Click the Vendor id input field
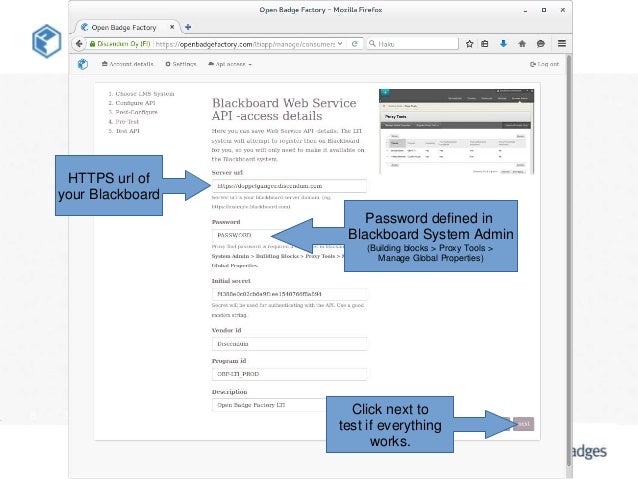This screenshot has height=479, width=638. 289,344
